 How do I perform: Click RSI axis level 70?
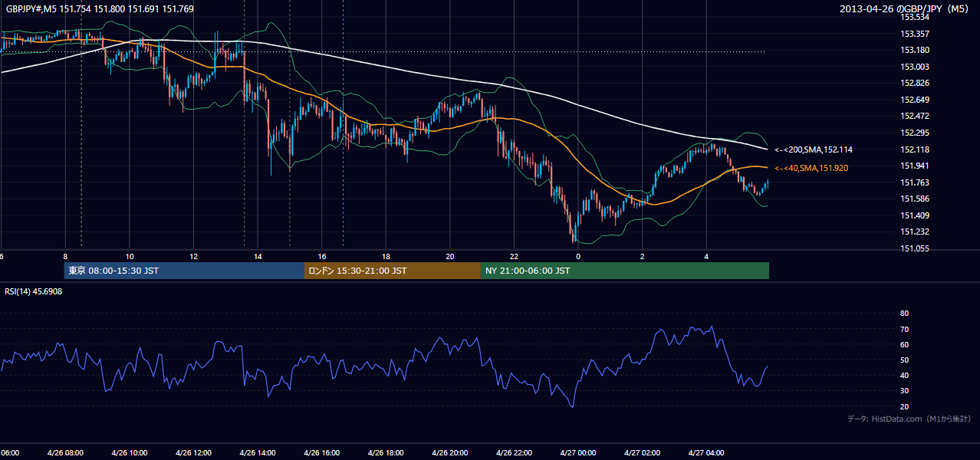tap(904, 329)
